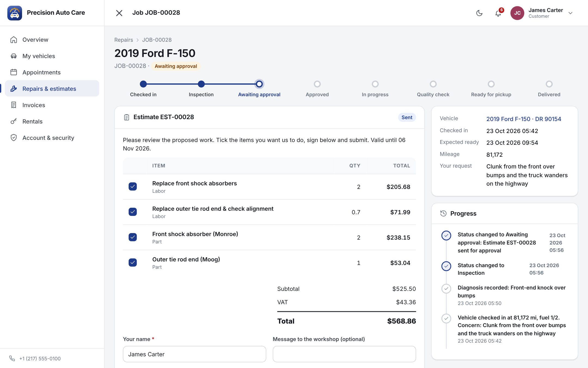Click the In progress step marker
The image size is (588, 368).
click(375, 84)
